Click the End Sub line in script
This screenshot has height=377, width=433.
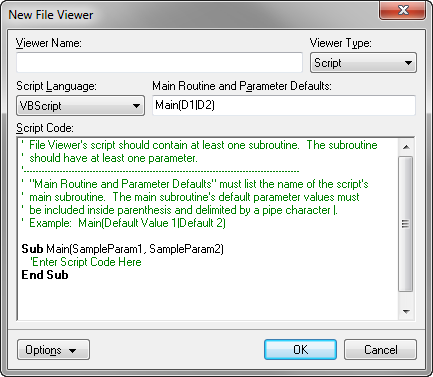(45, 275)
